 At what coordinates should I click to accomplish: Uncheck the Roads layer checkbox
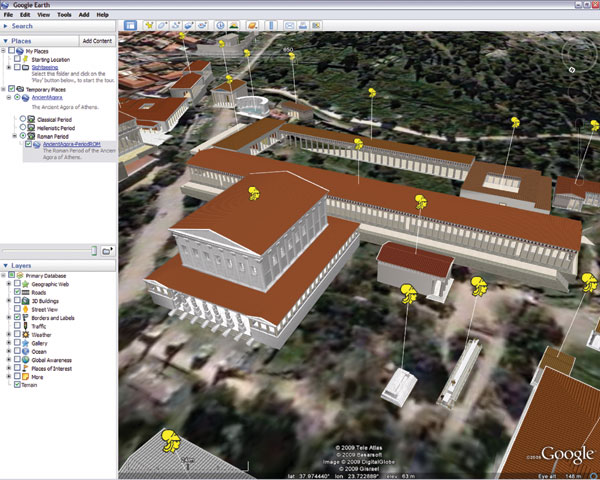point(15,291)
